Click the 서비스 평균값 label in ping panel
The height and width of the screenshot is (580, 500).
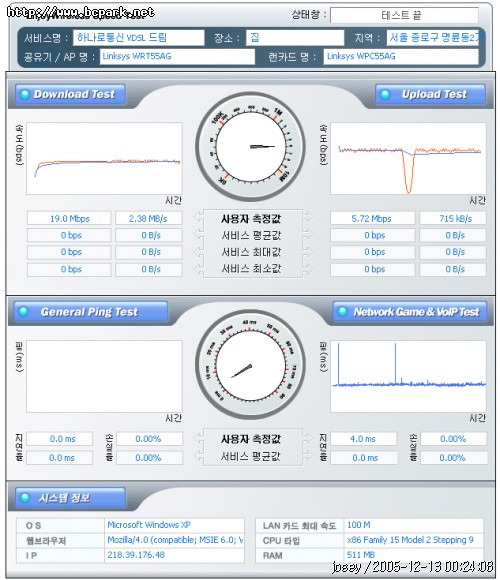click(250, 456)
